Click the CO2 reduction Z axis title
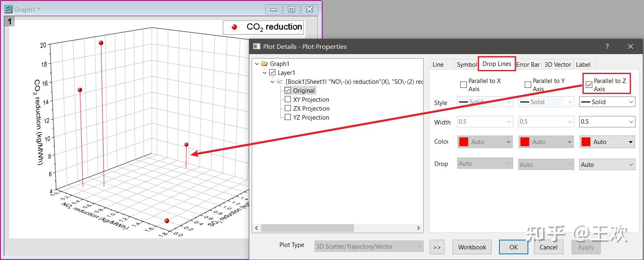Screen dimensions: 644x260 38,122
